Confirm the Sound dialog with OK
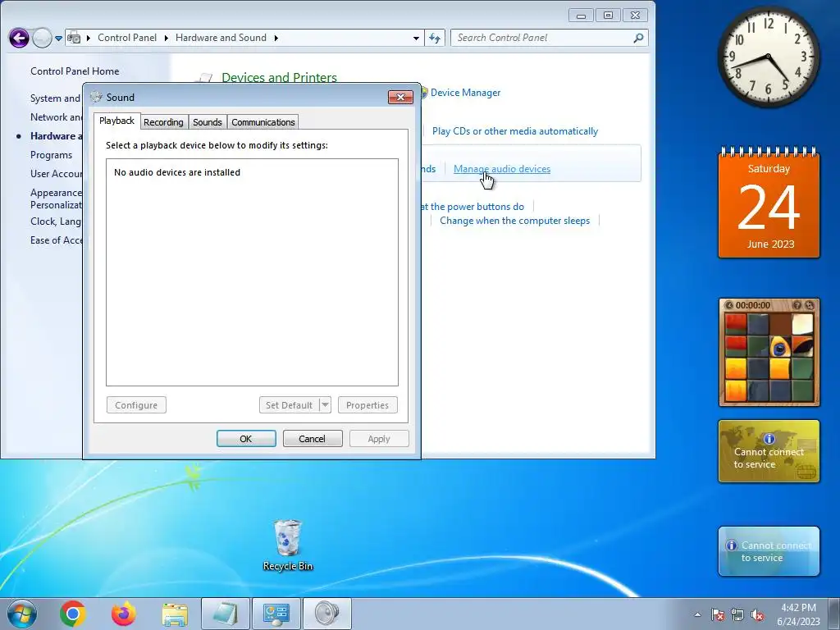The height and width of the screenshot is (630, 840). [x=246, y=439]
